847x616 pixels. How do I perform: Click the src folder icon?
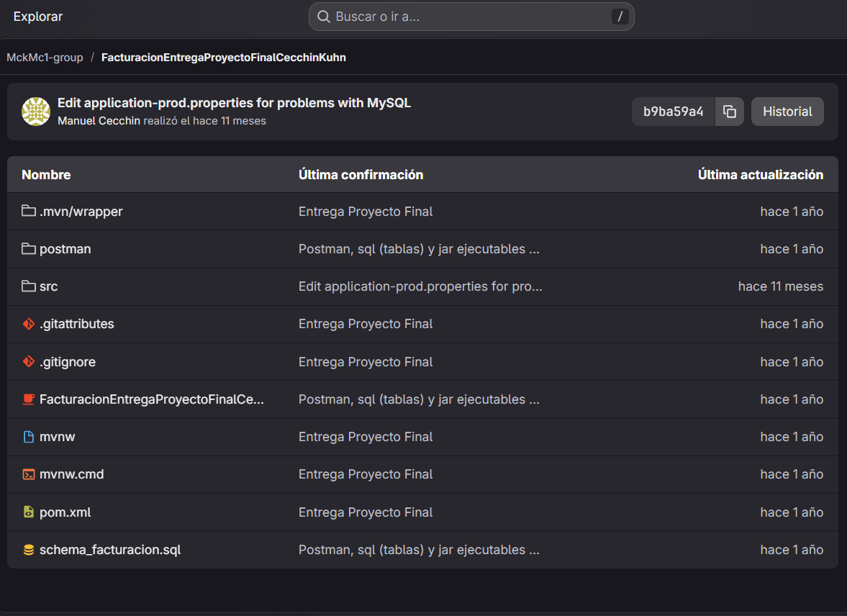tap(29, 286)
